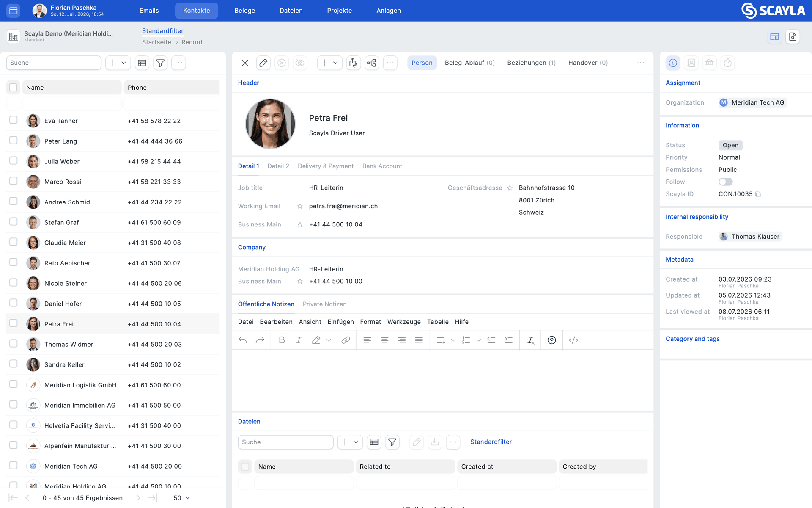
Task: Click the edit pencil icon for Petra Frei
Action: click(263, 63)
